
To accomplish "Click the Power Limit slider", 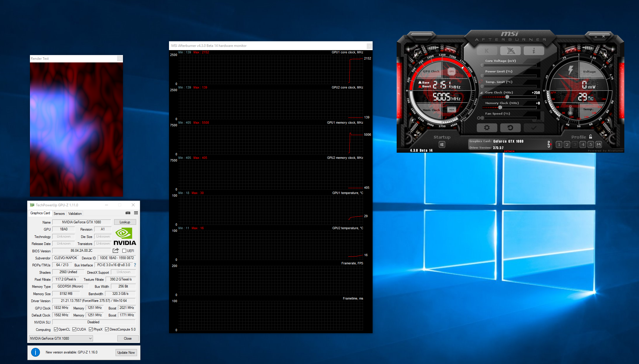I will 509,76.
